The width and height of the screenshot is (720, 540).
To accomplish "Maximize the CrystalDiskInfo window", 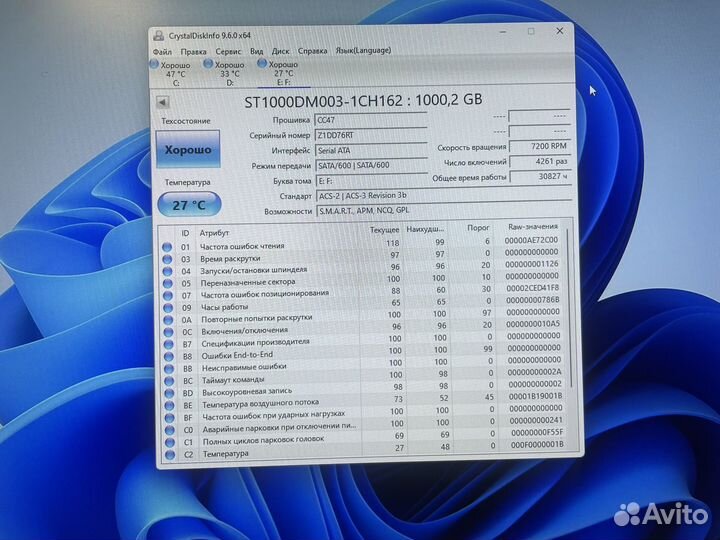I will click(x=531, y=31).
